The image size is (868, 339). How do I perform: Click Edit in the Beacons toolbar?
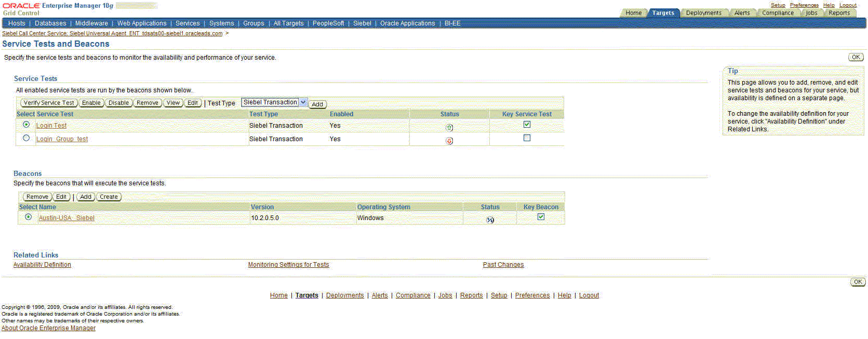61,197
